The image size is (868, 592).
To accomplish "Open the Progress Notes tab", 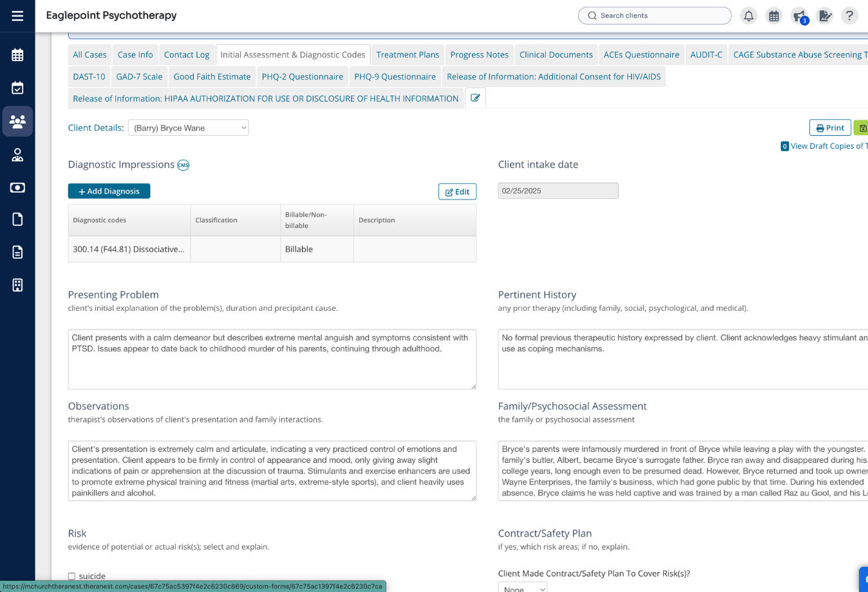I will (480, 55).
